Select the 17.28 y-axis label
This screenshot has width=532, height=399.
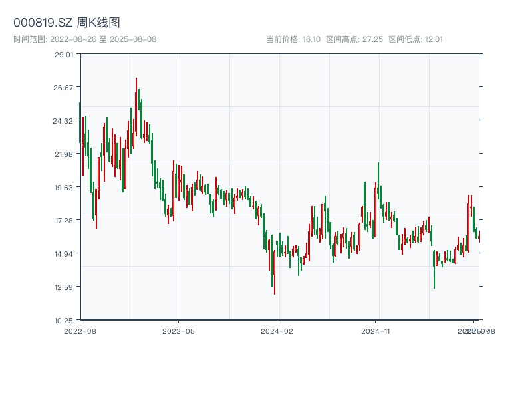[64, 221]
